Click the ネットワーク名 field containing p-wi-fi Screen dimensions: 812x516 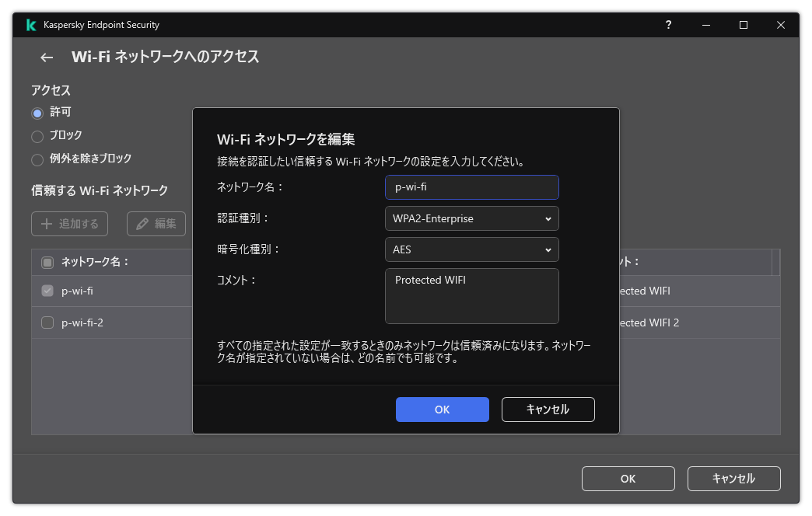(x=471, y=187)
